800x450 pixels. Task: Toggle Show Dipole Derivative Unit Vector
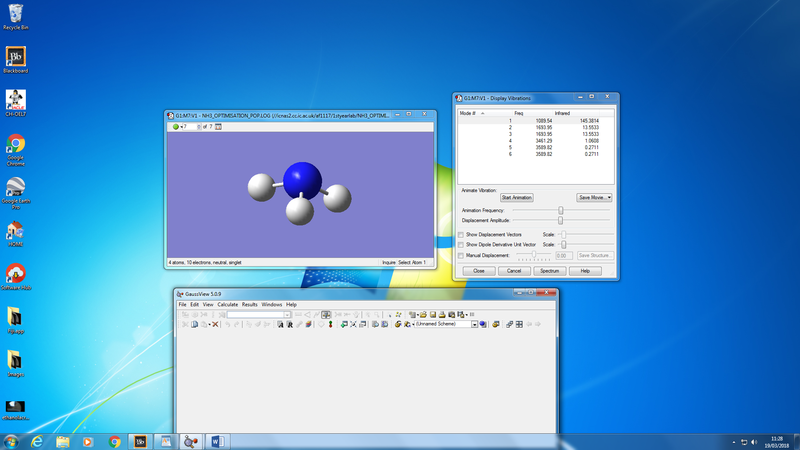(x=461, y=244)
